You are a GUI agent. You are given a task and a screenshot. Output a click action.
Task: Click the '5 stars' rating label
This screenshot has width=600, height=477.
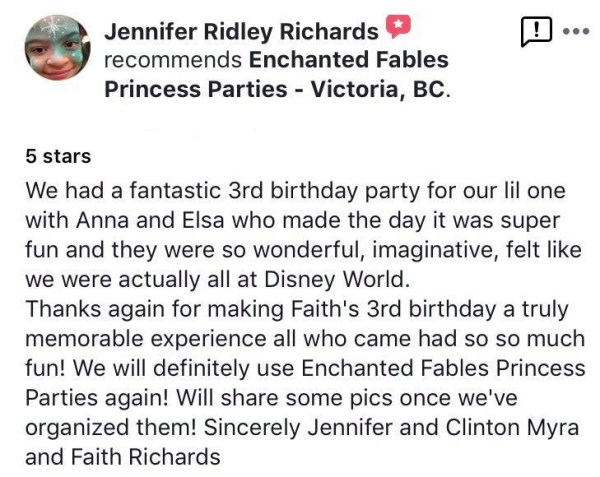[x=59, y=156]
